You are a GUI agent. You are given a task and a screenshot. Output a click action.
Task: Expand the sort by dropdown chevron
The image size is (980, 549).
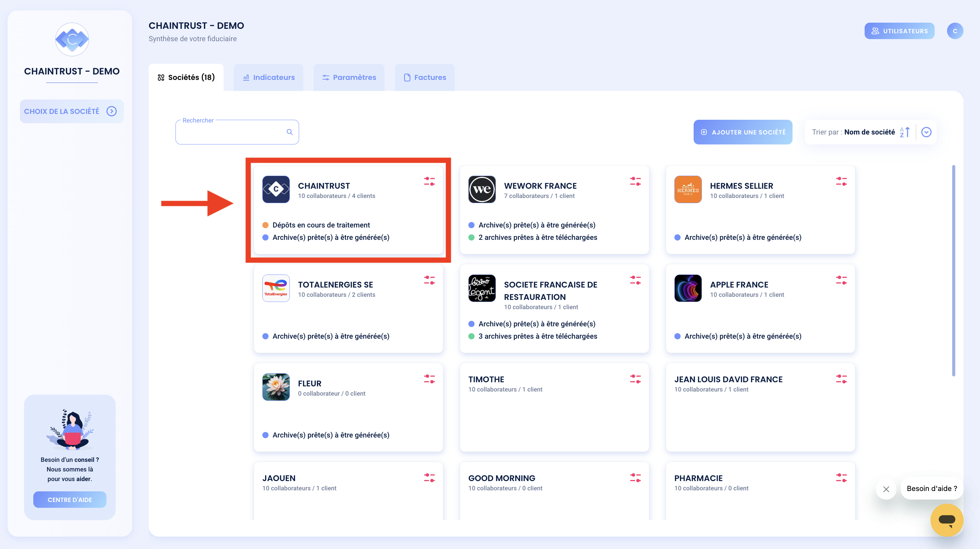(926, 132)
